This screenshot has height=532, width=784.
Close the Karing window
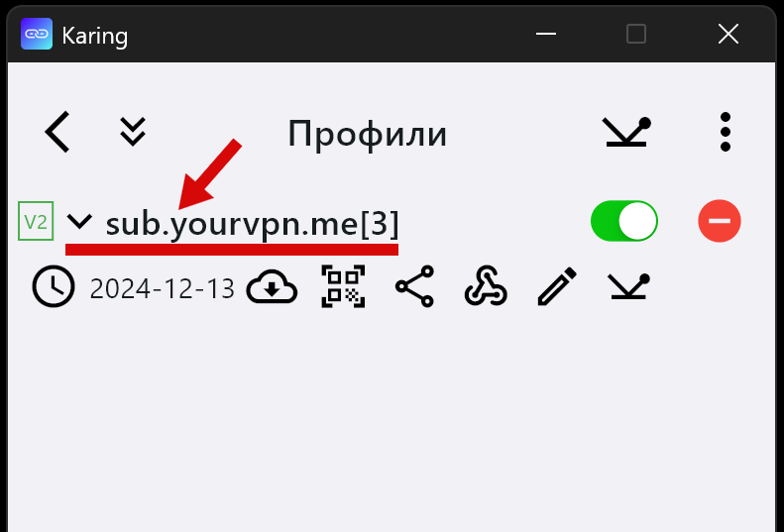[728, 34]
